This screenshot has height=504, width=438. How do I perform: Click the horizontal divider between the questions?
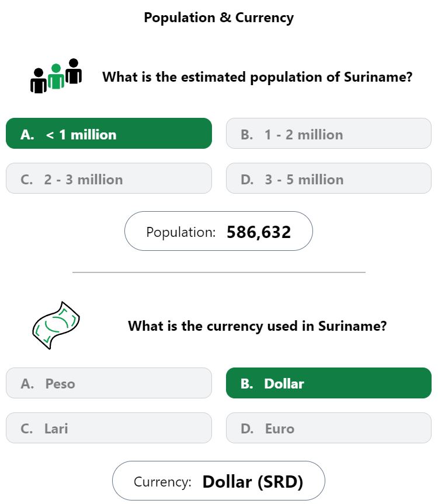[x=219, y=272]
